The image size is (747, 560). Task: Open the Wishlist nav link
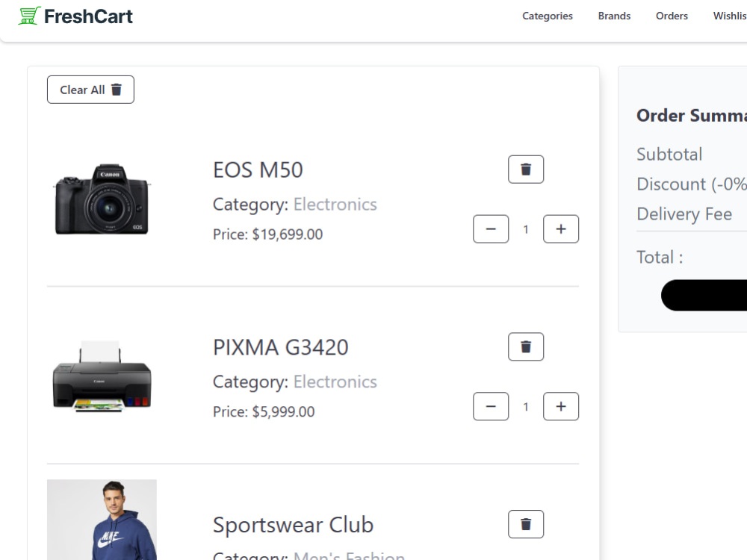point(730,16)
